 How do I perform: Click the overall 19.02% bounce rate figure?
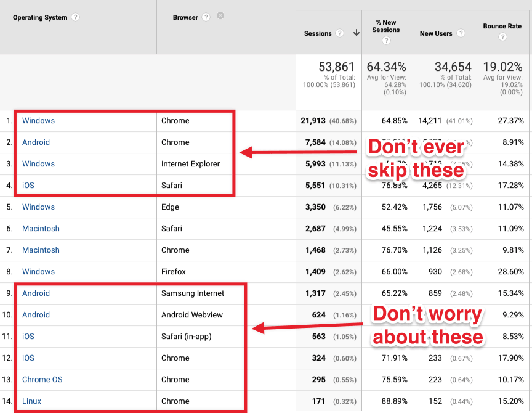pos(503,67)
